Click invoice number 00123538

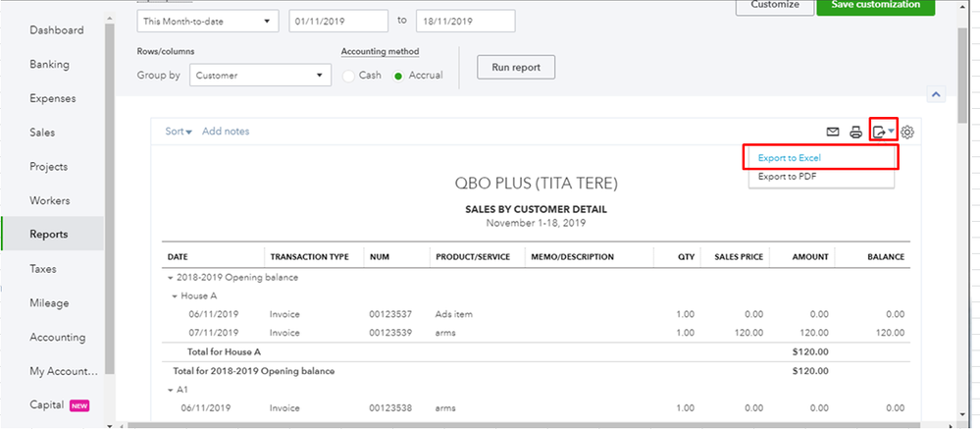pyautogui.click(x=390, y=408)
